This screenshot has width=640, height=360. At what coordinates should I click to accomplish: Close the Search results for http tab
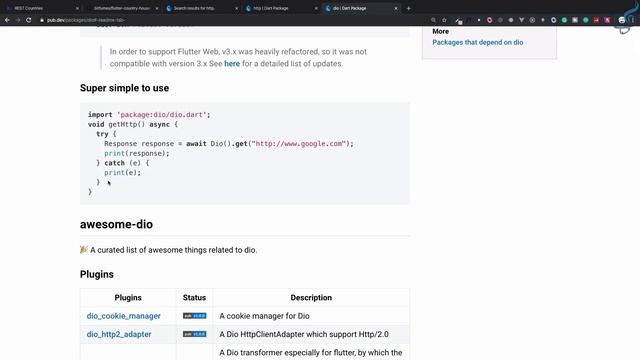pos(236,8)
